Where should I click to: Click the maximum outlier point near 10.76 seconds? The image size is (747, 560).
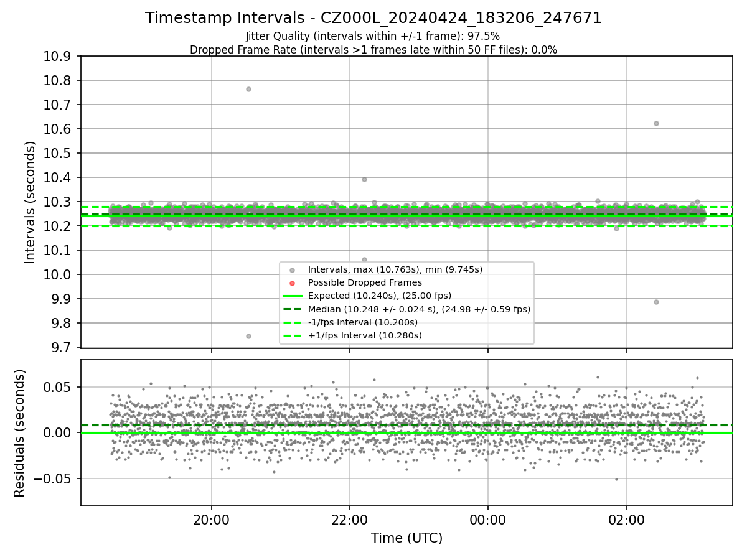248,89
